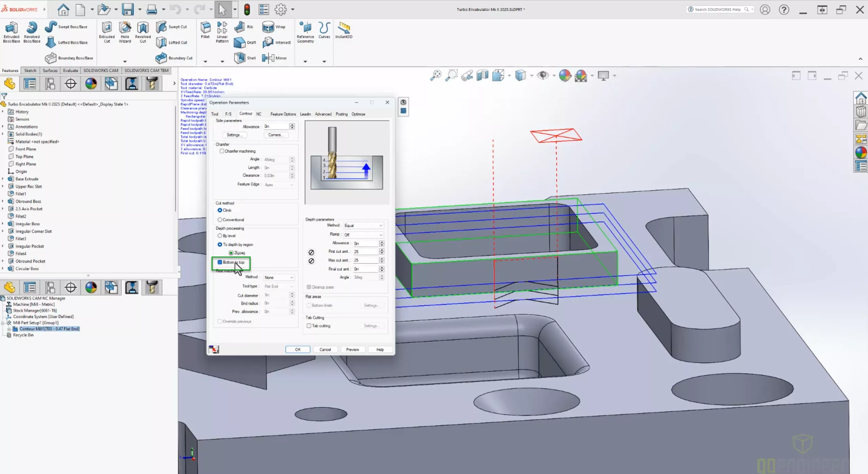868x474 pixels.
Task: Switch to the Feature Options tab
Action: (x=283, y=114)
